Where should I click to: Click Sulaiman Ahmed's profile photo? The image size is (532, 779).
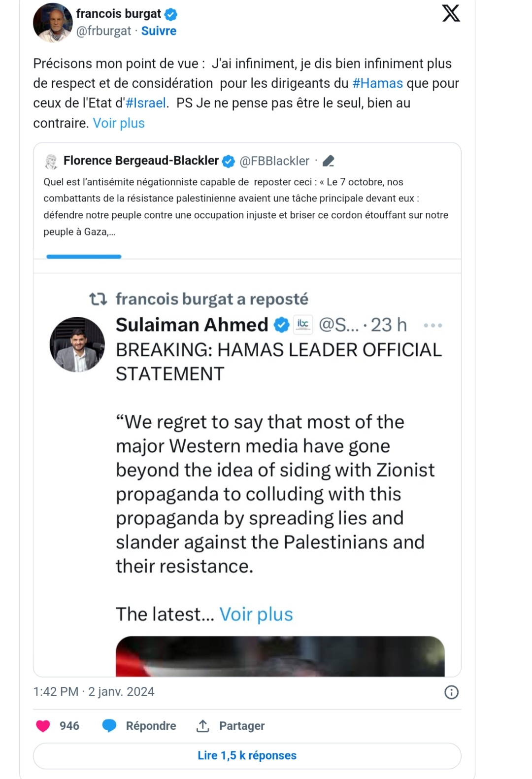77,344
